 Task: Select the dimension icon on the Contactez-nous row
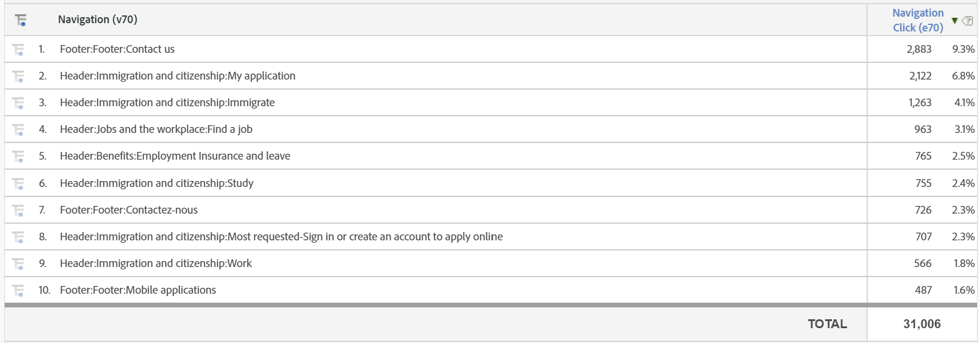click(18, 209)
